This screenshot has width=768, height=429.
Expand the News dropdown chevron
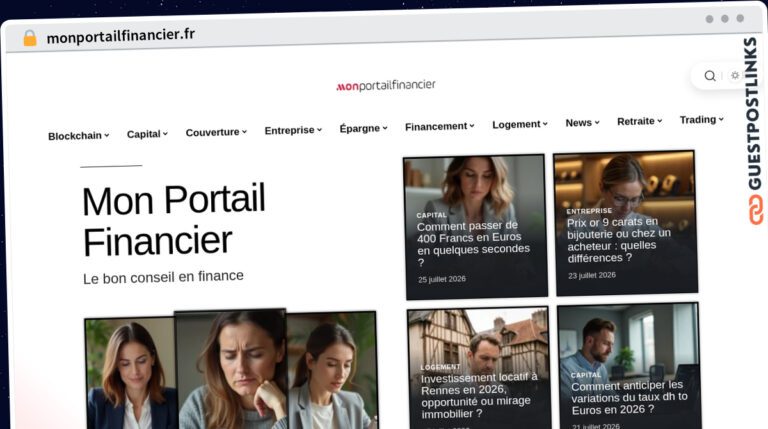[x=597, y=122]
